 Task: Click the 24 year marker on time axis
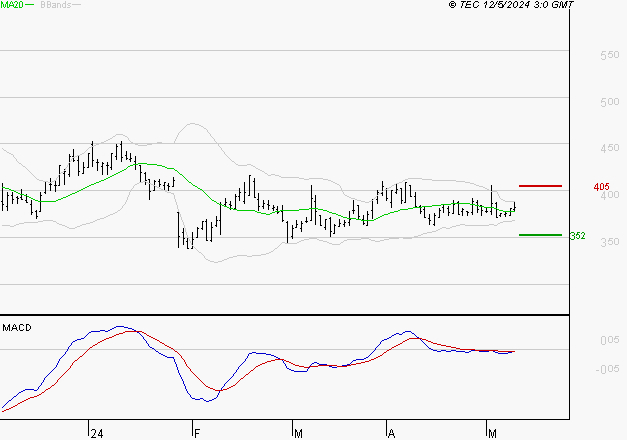coord(97,434)
